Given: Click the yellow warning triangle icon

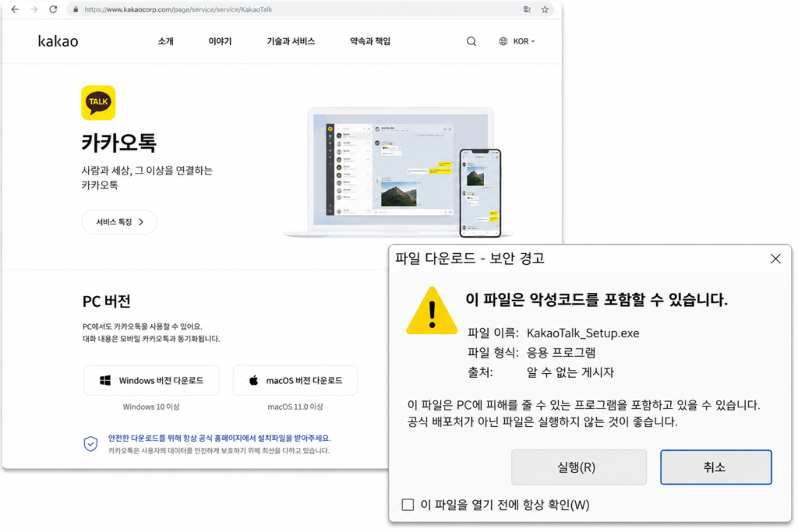Looking at the screenshot, I should tap(432, 310).
